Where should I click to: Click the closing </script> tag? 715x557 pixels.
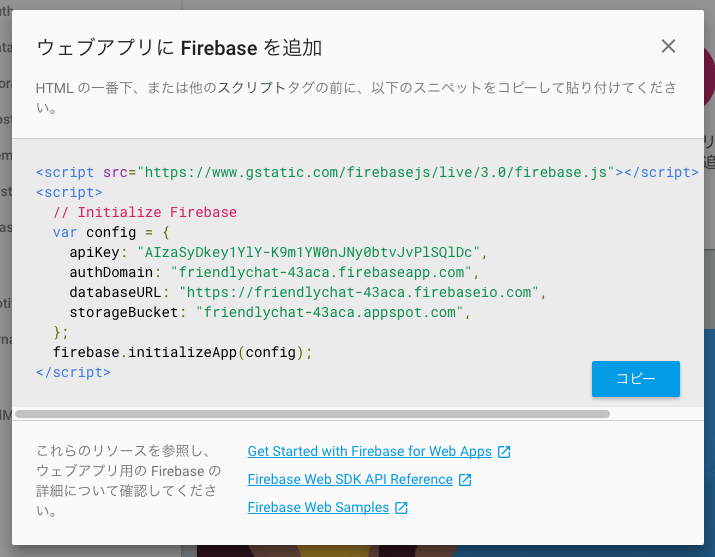point(73,372)
